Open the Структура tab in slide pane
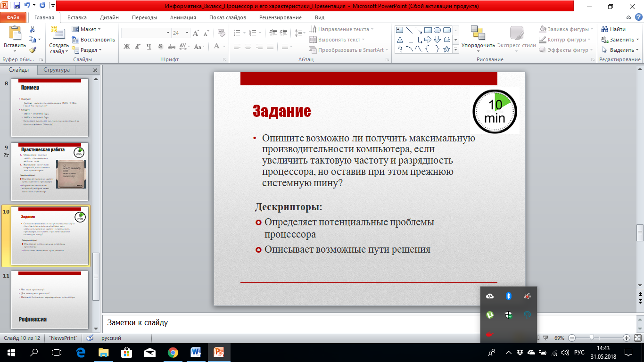Image resolution: width=644 pixels, height=362 pixels. [x=57, y=70]
